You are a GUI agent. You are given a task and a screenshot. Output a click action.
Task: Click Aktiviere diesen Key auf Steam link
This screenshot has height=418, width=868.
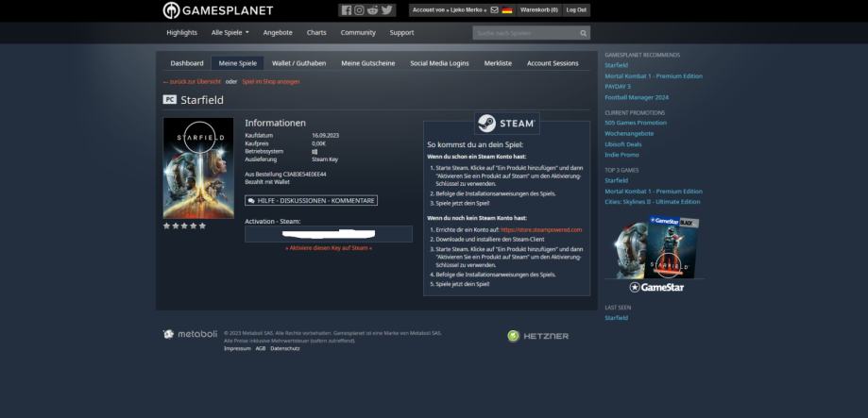[329, 248]
